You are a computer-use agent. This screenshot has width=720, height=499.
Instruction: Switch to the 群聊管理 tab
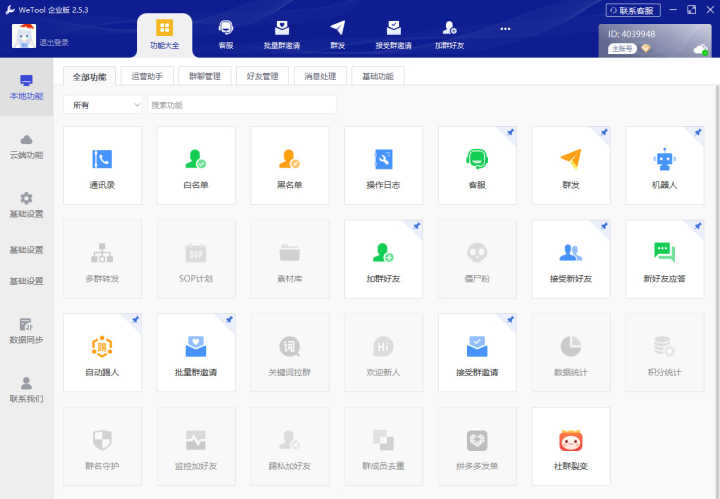[x=205, y=76]
